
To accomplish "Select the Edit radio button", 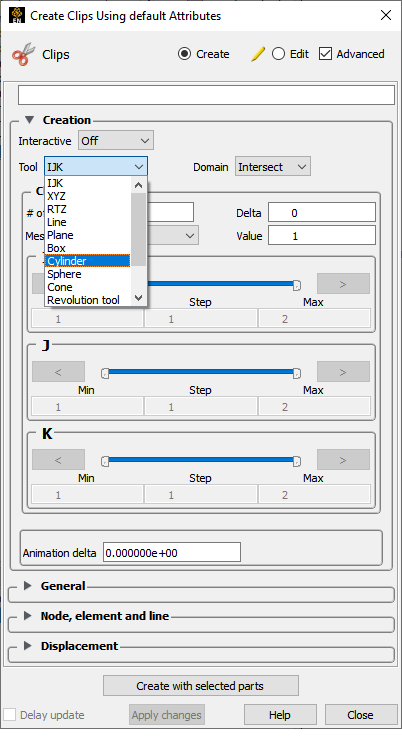I will (x=278, y=54).
